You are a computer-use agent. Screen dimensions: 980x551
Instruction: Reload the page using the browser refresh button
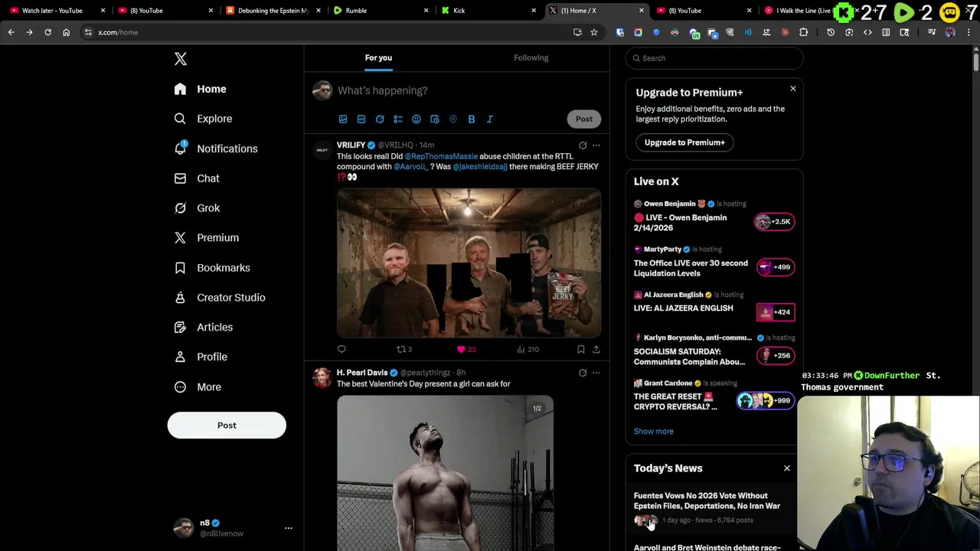(x=47, y=32)
